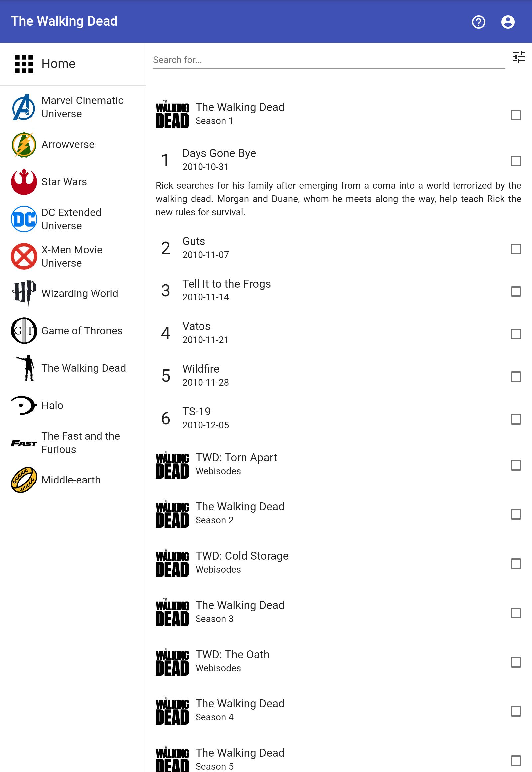Select the Star Wars rebel emblem icon

[24, 182]
